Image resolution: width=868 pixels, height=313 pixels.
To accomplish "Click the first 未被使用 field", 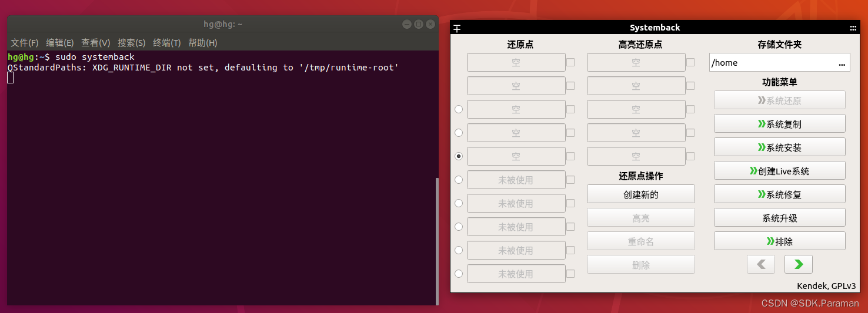I will coord(516,180).
